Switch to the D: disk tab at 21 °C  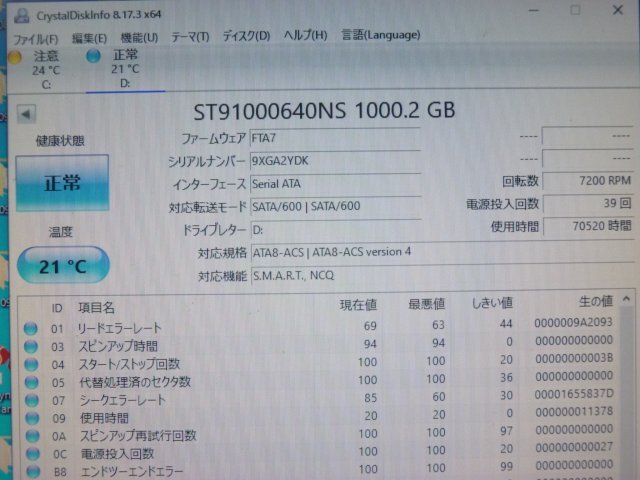(125, 69)
